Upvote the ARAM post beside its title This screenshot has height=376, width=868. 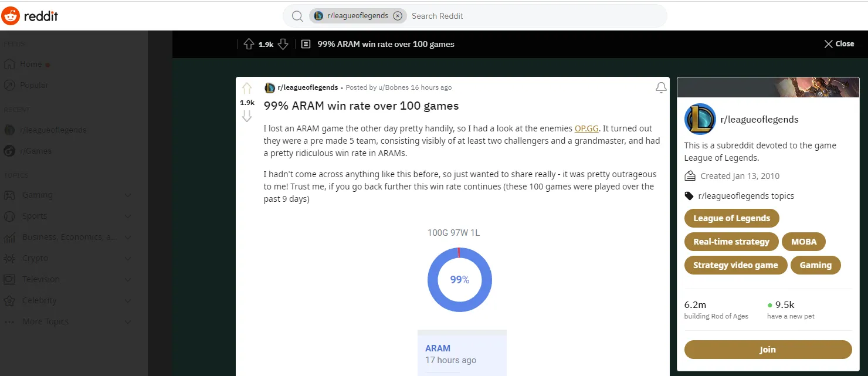(x=247, y=89)
